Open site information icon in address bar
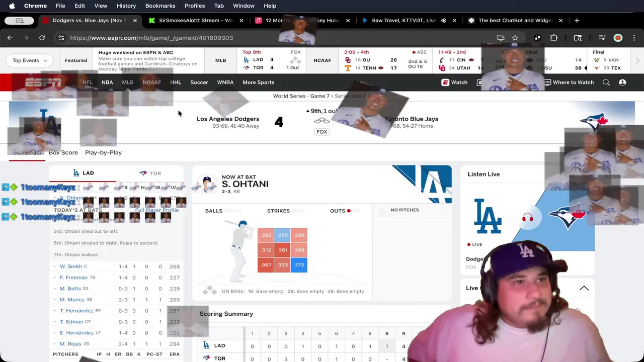Image resolution: width=644 pixels, height=362 pixels. 61,38
